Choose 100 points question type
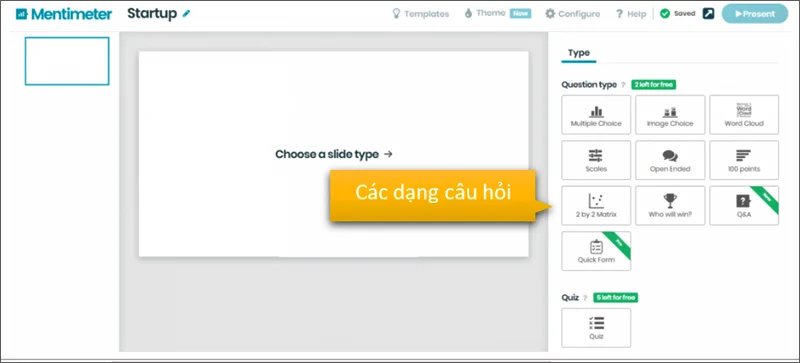Viewport: 800px width, 363px height. (x=744, y=160)
